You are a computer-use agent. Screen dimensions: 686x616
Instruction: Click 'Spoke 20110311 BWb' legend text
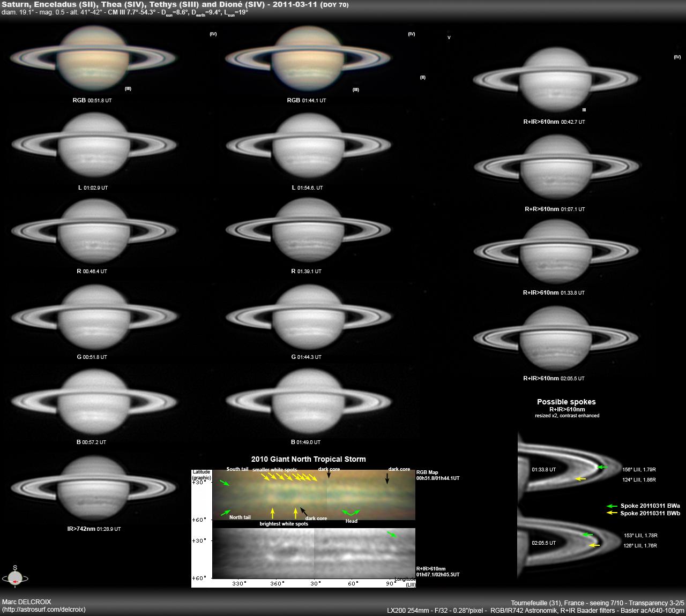tap(650, 513)
